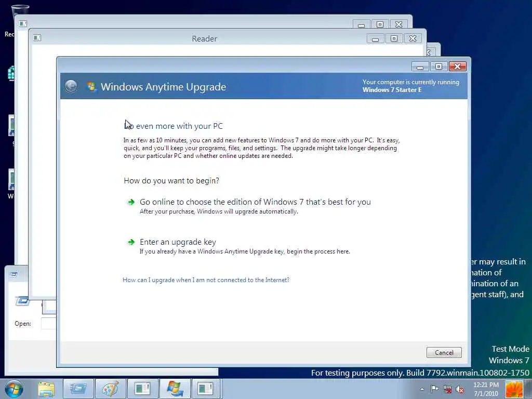The height and width of the screenshot is (399, 532).
Task: Switch to Paint on the taskbar
Action: click(111, 389)
